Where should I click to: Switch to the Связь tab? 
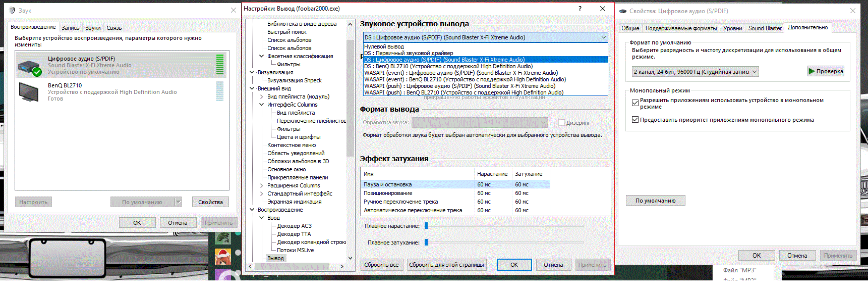coord(114,28)
